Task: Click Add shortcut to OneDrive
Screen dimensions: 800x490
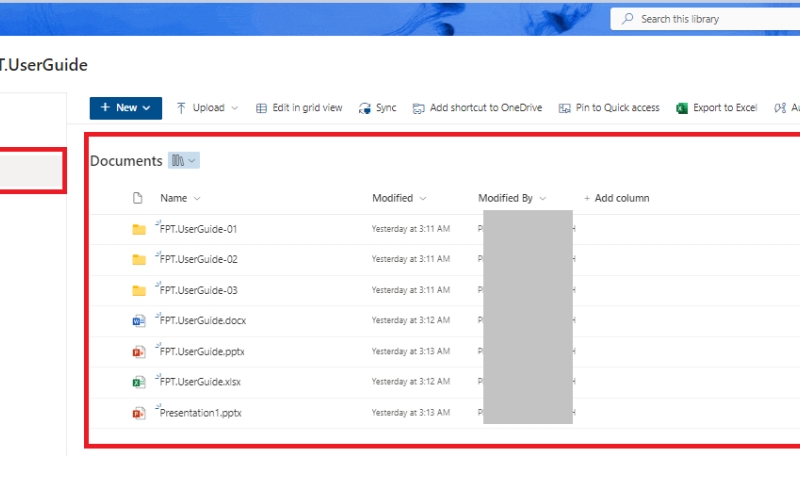Action: pos(477,108)
